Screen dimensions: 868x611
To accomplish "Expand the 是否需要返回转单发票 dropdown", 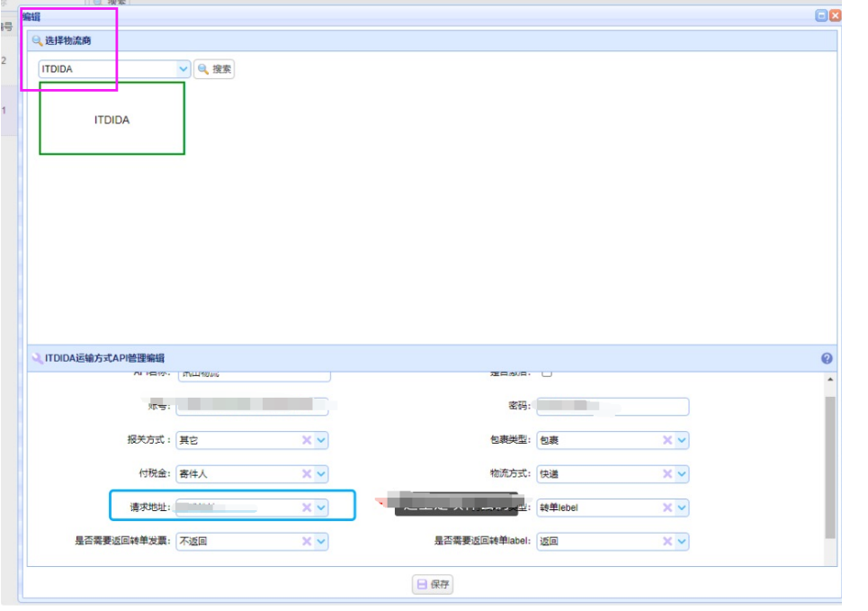I will tap(321, 541).
